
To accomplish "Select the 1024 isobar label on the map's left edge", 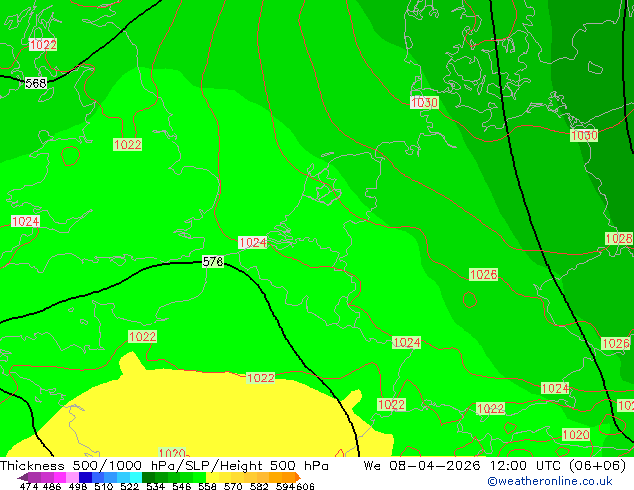I will coord(25,222).
